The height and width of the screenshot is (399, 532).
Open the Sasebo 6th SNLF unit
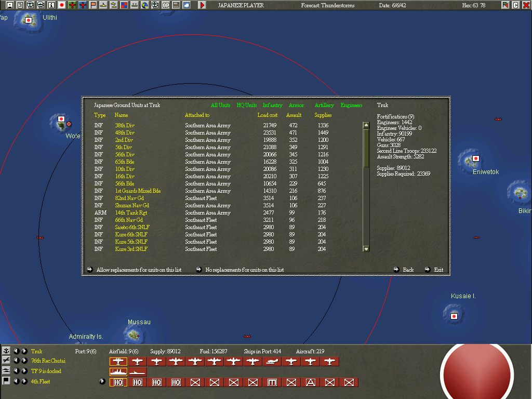click(132, 227)
